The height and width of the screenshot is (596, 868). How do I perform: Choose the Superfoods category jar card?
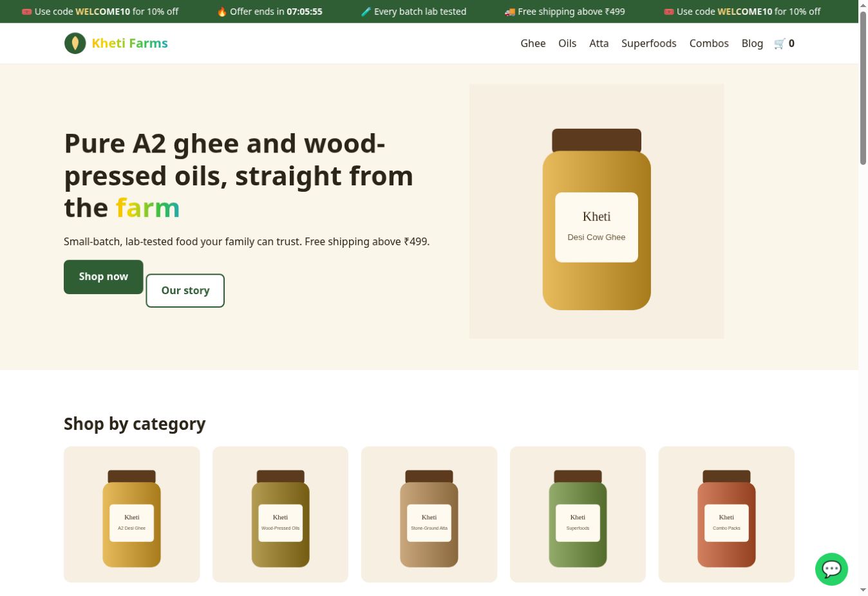578,514
